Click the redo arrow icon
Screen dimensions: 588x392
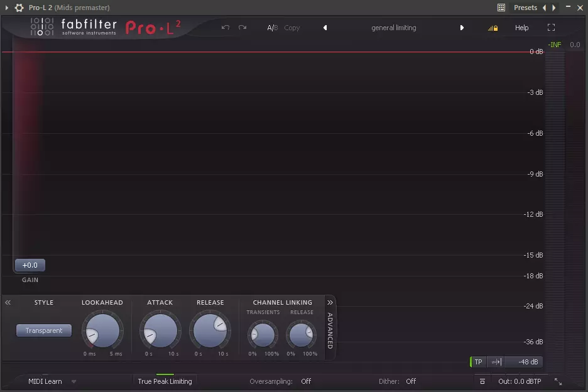coord(242,28)
